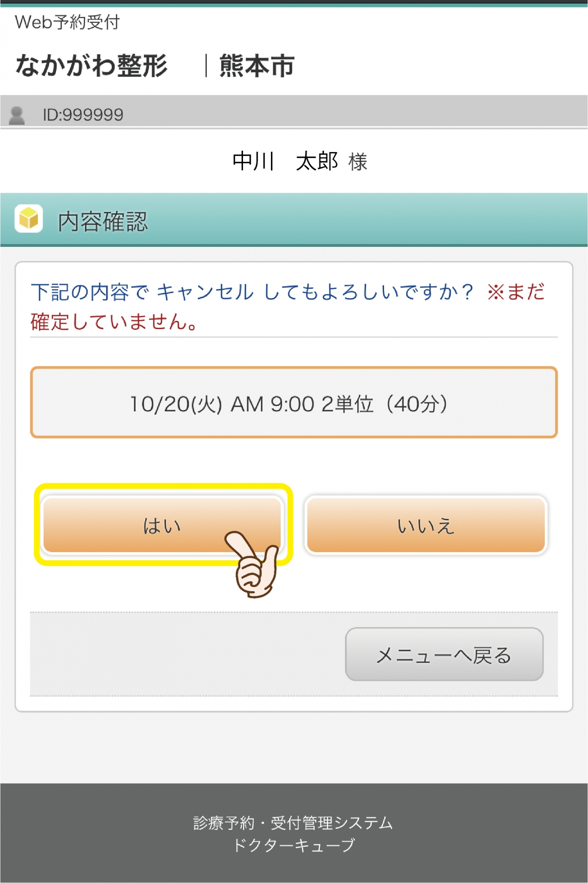Click the 熊本市 location text

(257, 65)
